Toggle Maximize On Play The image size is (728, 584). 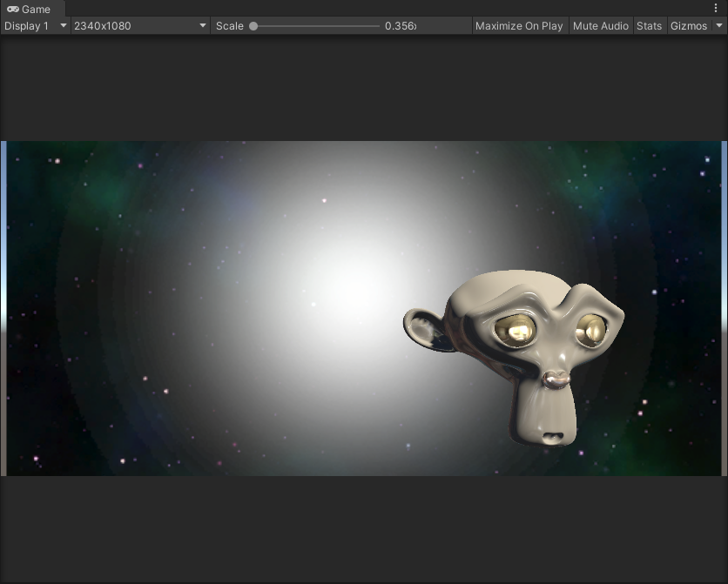click(x=519, y=26)
